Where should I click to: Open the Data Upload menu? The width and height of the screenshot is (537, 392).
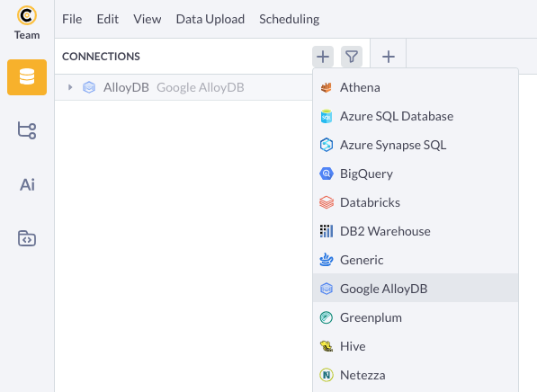(x=210, y=19)
